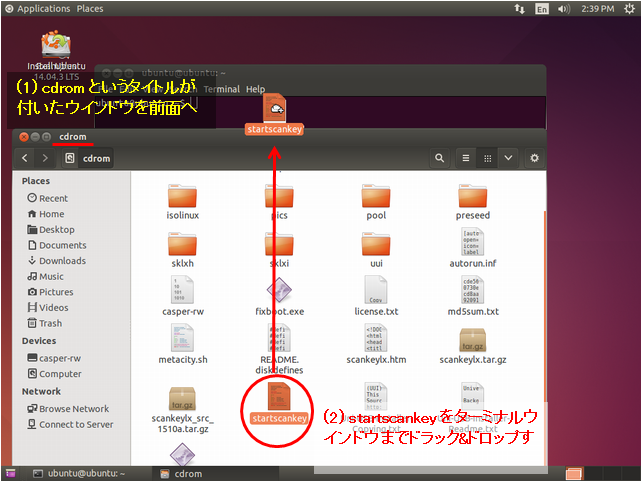Click workspace switcher in bottom panel

[x=574, y=473]
